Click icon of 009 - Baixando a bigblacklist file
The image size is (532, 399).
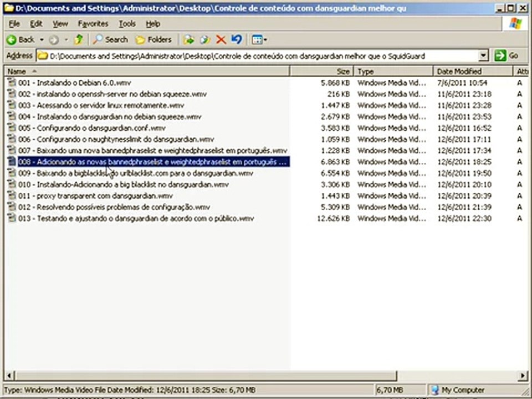click(12, 173)
